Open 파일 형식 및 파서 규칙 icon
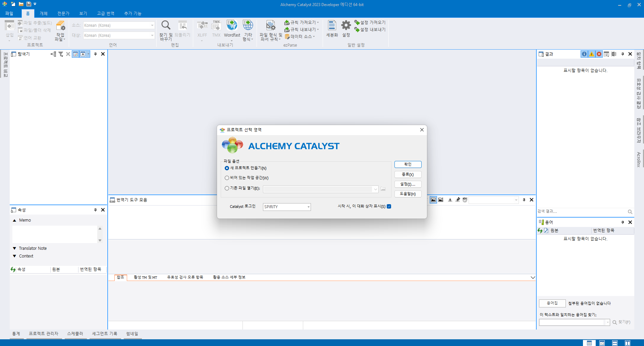This screenshot has height=346, width=644. click(271, 25)
